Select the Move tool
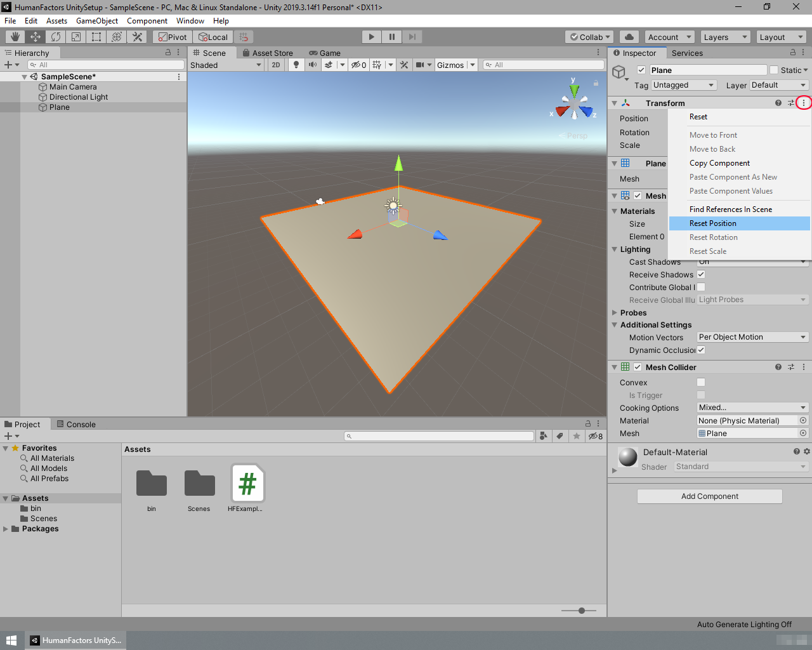 [36, 37]
